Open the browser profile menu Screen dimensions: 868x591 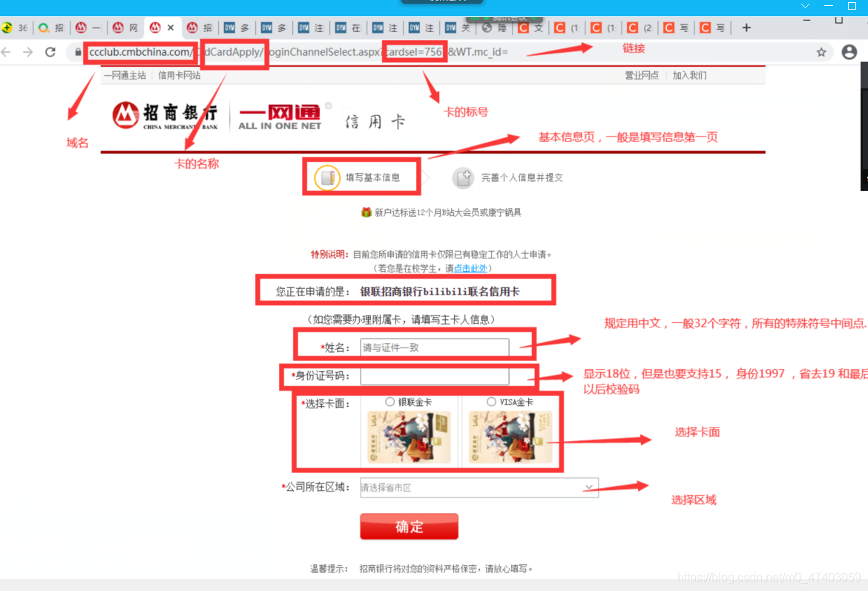pos(849,52)
